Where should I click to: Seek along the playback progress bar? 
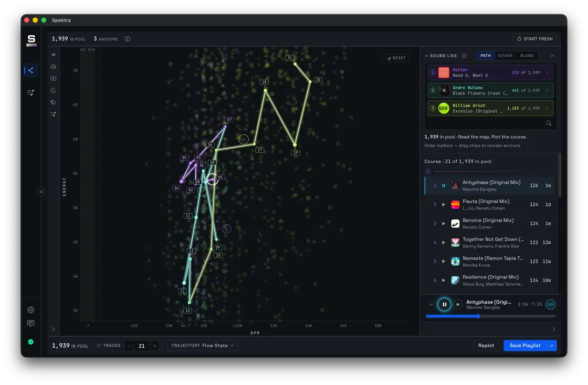[490, 316]
